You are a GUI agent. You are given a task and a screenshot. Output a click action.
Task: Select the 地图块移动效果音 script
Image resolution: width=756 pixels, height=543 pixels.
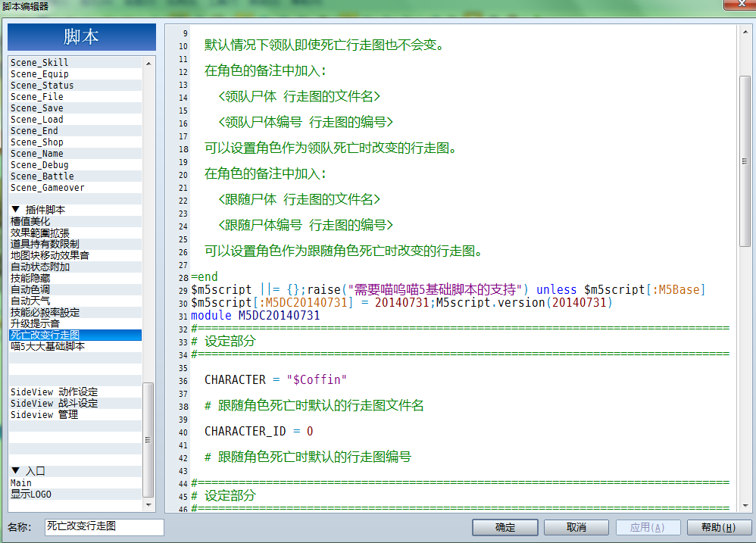click(x=76, y=255)
